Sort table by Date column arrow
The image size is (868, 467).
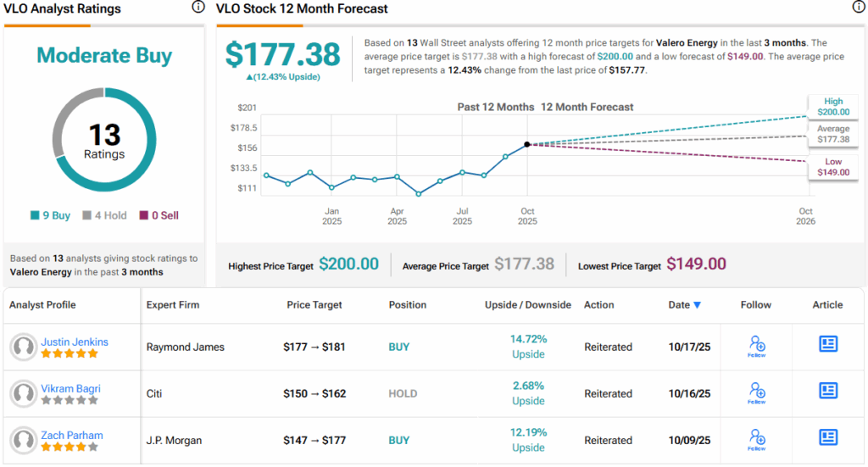point(698,305)
